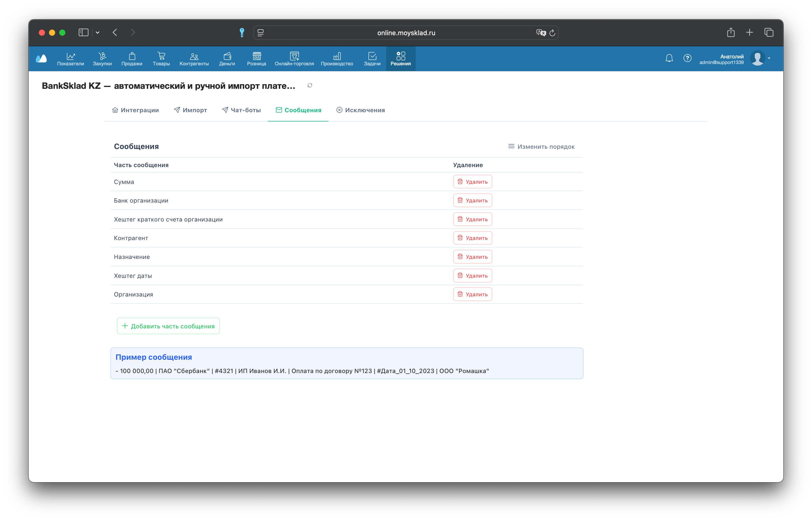The image size is (812, 520).
Task: Expand the user account dropdown arrow
Action: pyautogui.click(x=769, y=58)
